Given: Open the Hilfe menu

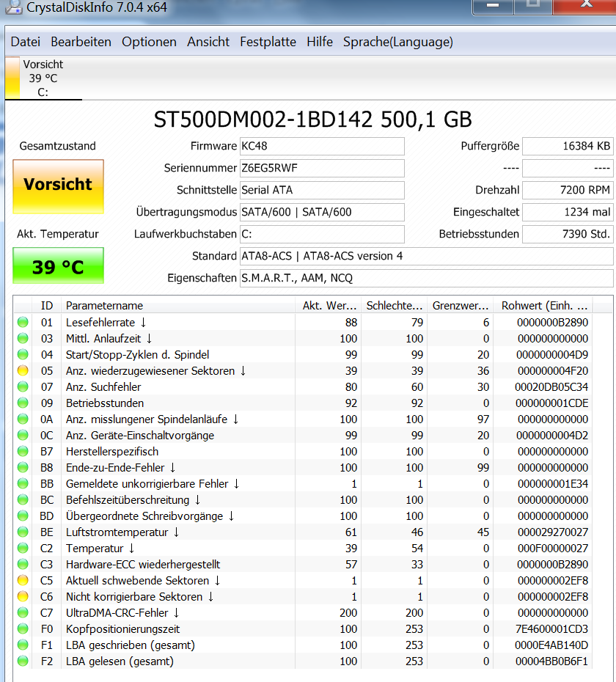Looking at the screenshot, I should tap(319, 43).
